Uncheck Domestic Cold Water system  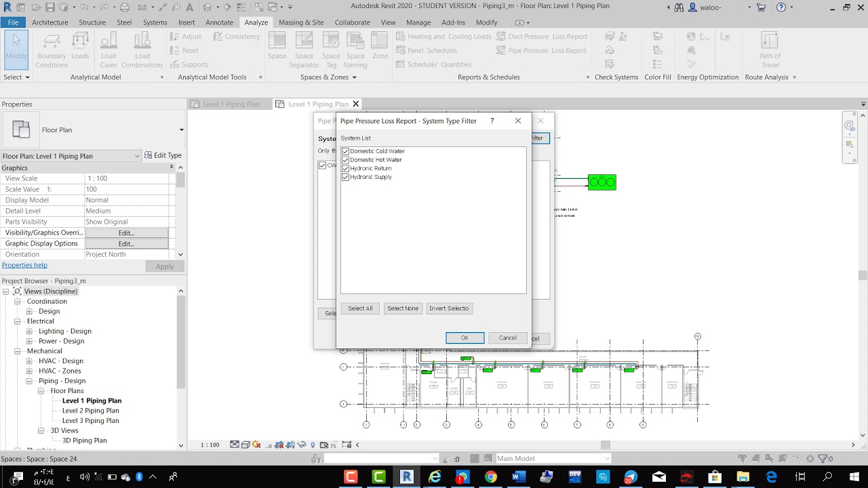(346, 151)
